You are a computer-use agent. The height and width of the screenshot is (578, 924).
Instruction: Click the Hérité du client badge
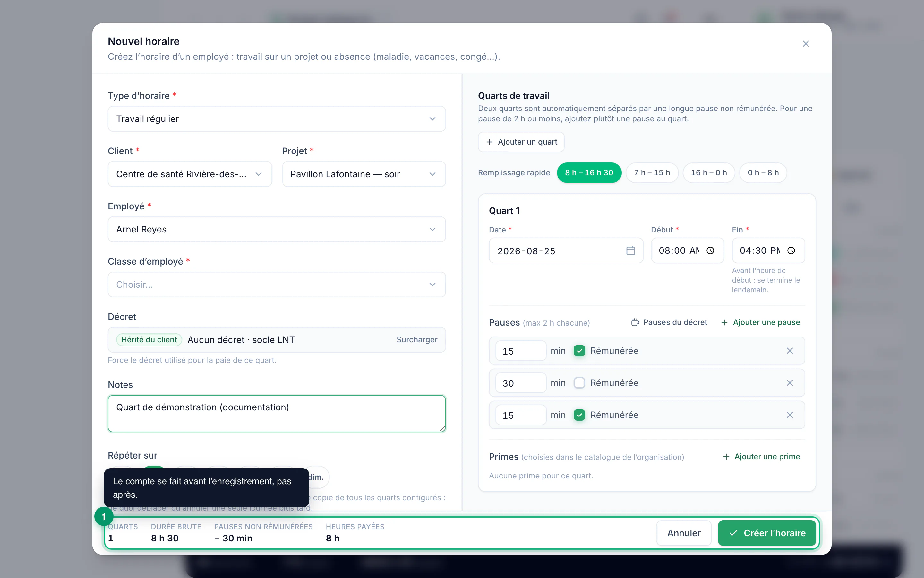tap(149, 339)
